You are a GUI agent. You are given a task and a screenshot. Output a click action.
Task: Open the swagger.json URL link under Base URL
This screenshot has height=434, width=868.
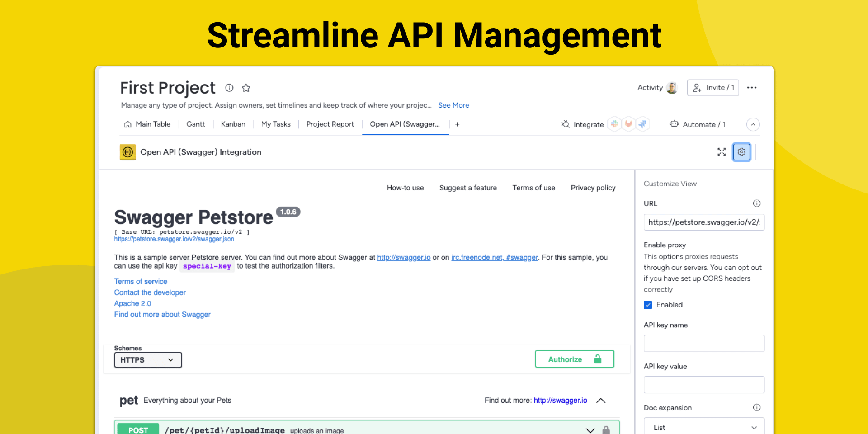(174, 239)
